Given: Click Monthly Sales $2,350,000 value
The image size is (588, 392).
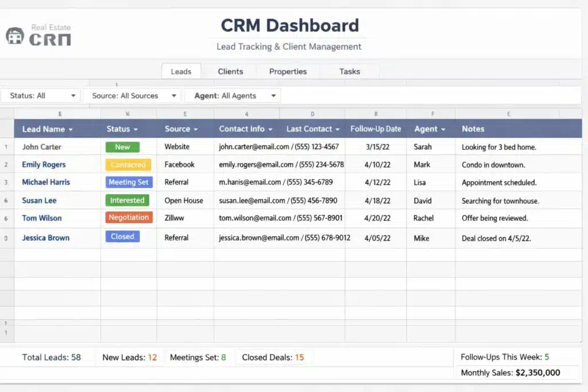Looking at the screenshot, I should coord(537,372).
